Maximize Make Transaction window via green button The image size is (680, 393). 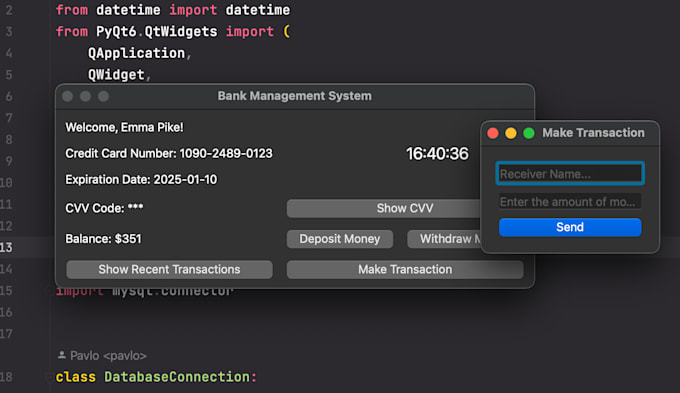pos(529,133)
